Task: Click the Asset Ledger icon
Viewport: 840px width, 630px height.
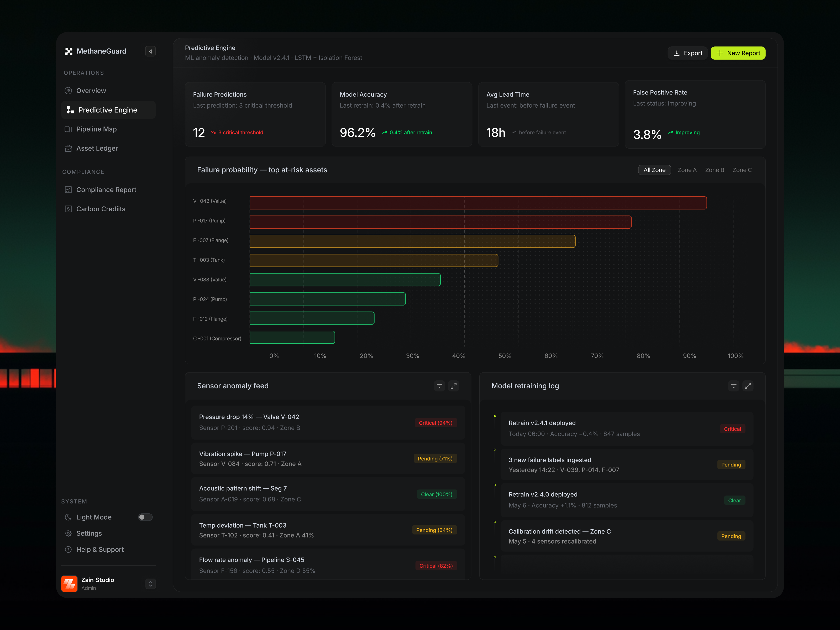Action: tap(68, 149)
